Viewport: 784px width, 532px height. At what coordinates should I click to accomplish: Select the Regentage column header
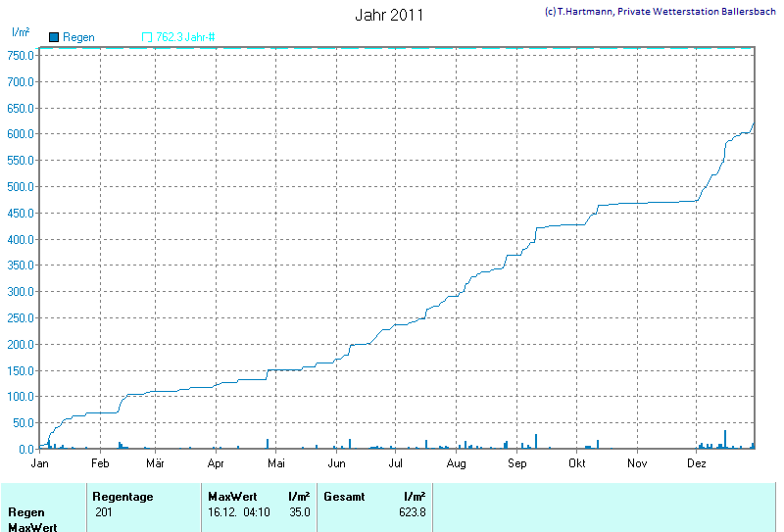click(x=122, y=497)
